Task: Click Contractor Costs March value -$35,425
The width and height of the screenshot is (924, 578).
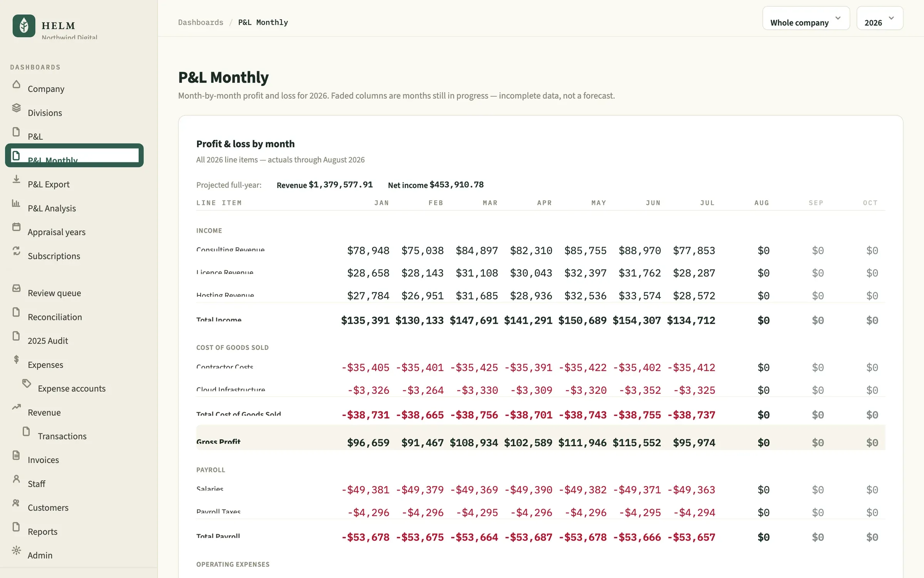Action: pyautogui.click(x=474, y=368)
